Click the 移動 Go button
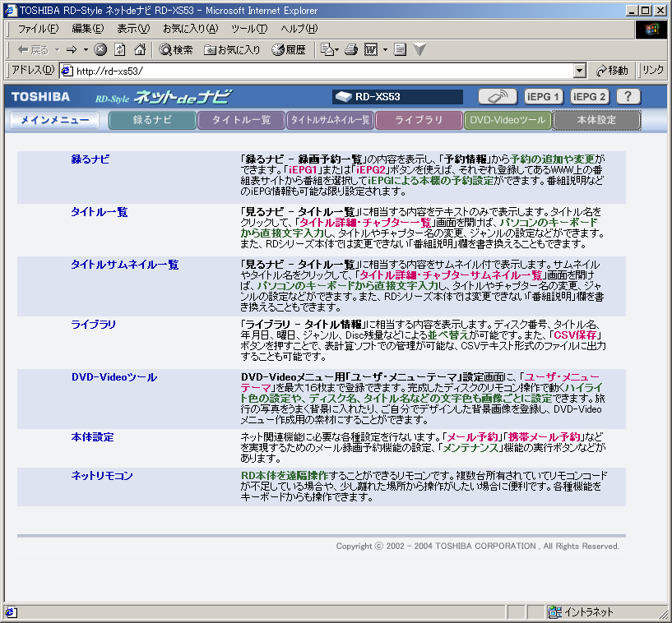The width and height of the screenshot is (672, 623). click(x=612, y=71)
